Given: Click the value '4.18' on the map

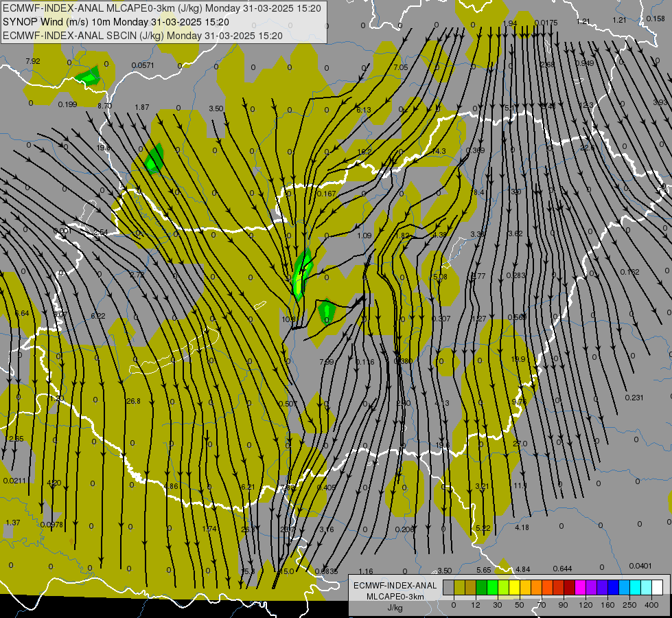Looking at the screenshot, I should [x=522, y=527].
